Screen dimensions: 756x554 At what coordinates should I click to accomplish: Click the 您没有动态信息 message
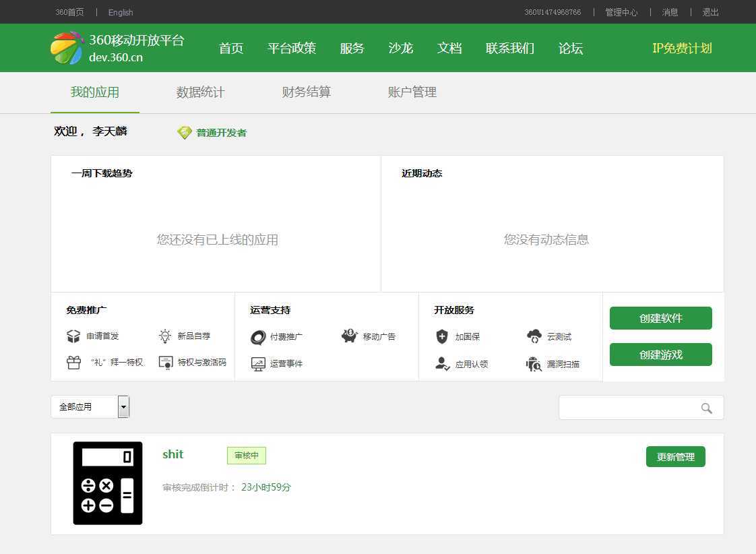click(x=546, y=240)
